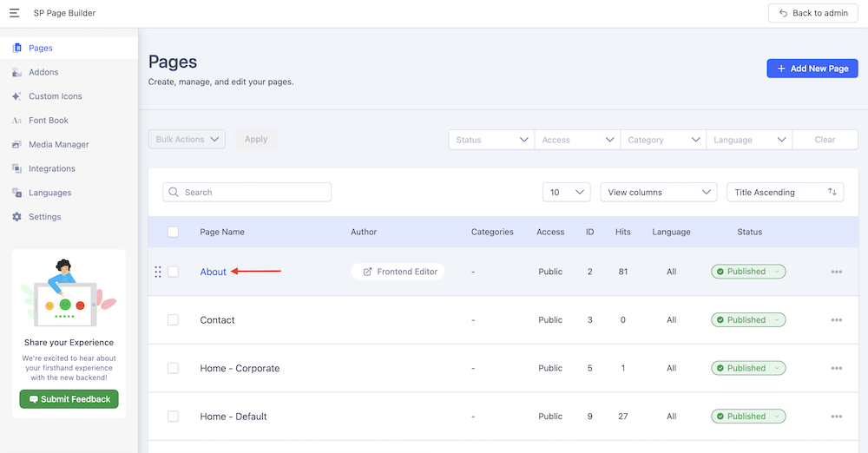Click the Media Manager sidebar icon
Screen dimensions: 868x453
click(17, 145)
